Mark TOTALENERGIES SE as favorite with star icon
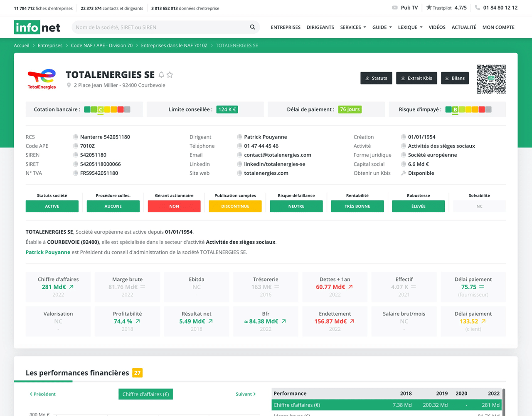Viewport: 532px width, 416px height. coord(170,75)
